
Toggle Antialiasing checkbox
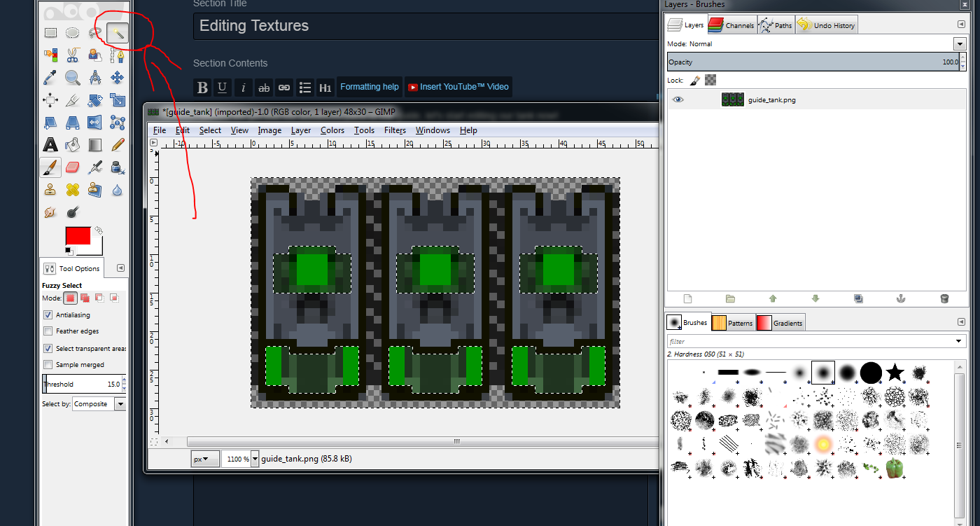click(48, 315)
